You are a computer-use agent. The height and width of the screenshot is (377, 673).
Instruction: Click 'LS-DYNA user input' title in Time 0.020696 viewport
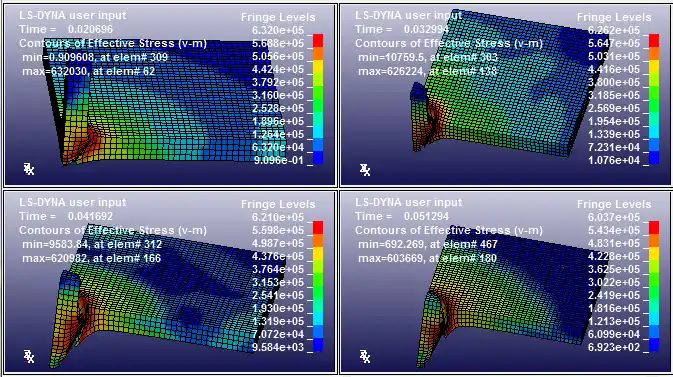coord(73,15)
